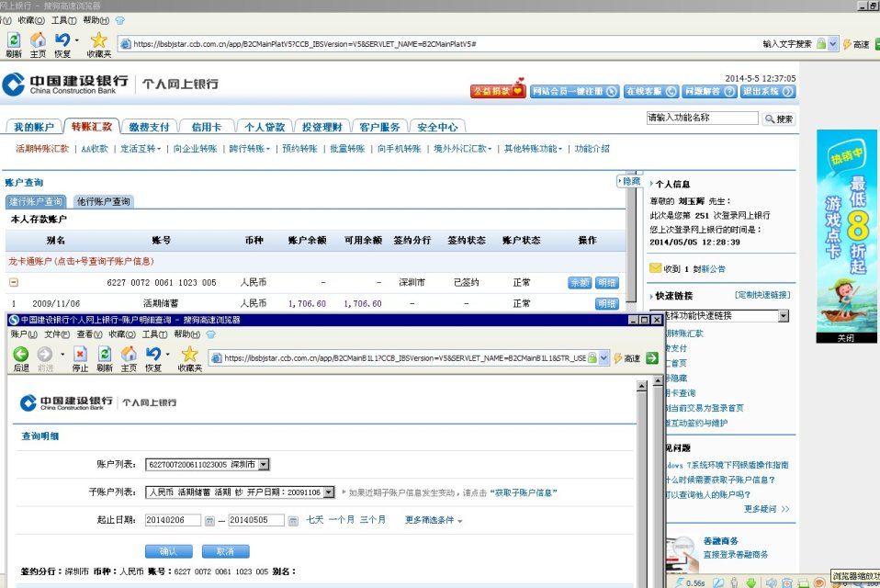Hide the side panel via 隐藏 toggle
This screenshot has height=588, width=880.
click(629, 182)
